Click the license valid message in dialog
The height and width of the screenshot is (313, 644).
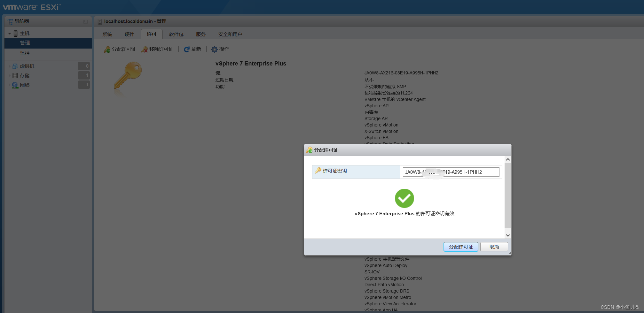404,214
